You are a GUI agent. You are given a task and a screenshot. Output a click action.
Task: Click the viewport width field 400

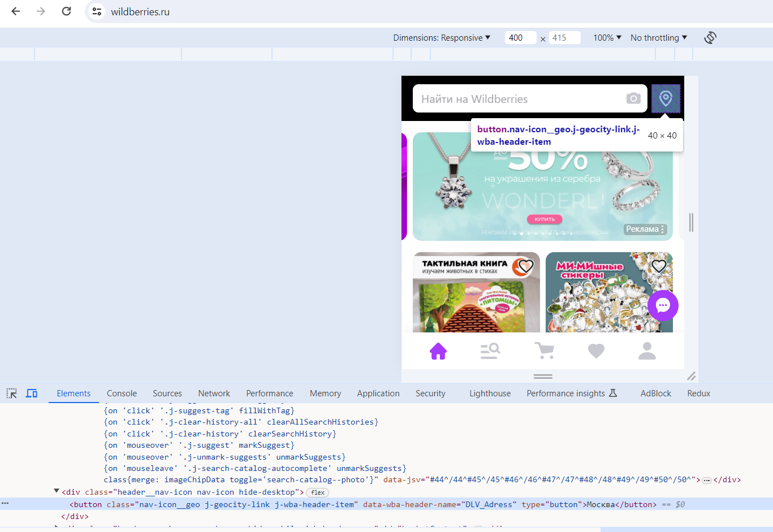coord(520,38)
